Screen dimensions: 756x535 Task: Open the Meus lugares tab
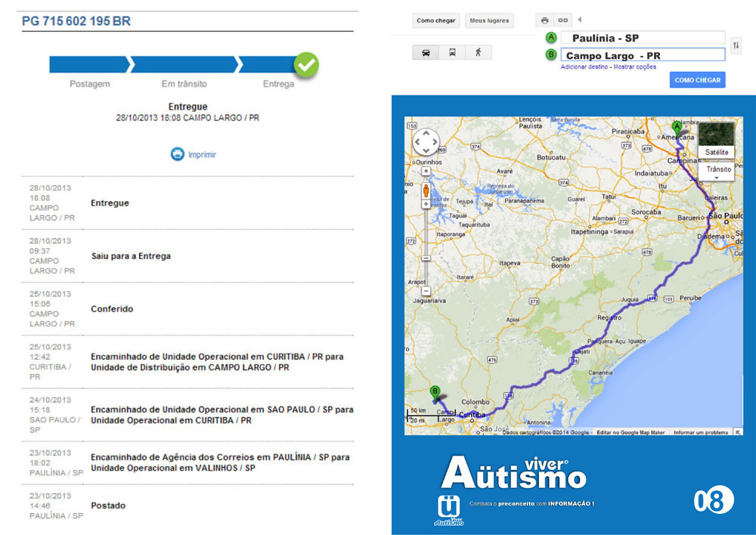coord(488,21)
